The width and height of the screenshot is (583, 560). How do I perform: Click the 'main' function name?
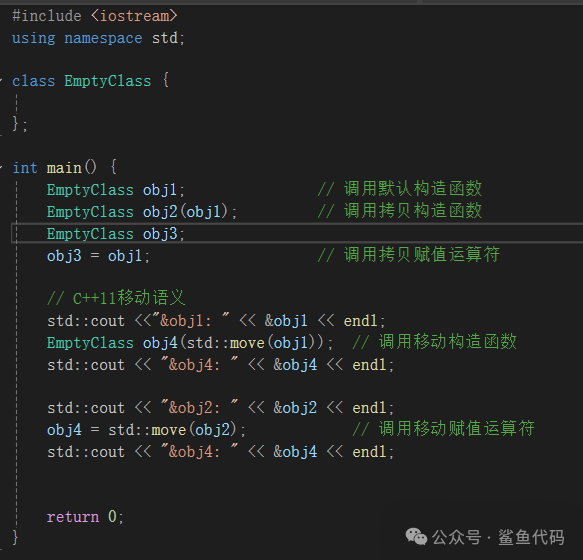coord(64,168)
